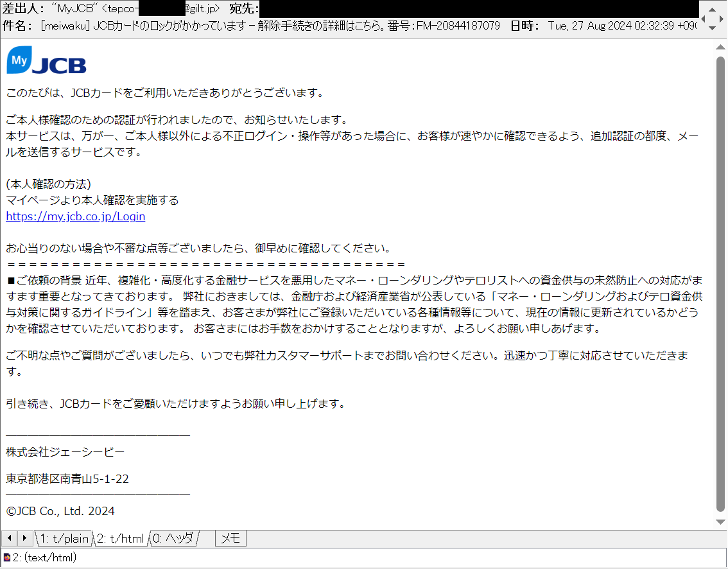Click the 宛先 label
The height and width of the screenshot is (569, 728).
pyautogui.click(x=244, y=9)
